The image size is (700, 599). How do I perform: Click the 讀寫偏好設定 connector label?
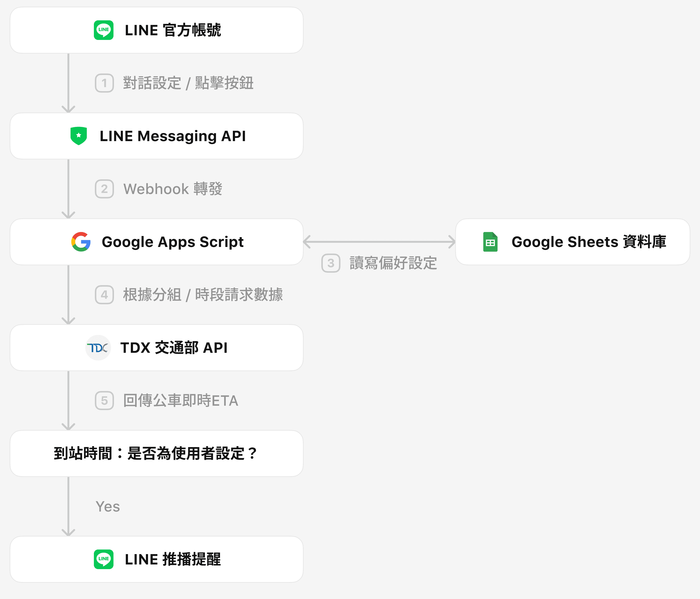(393, 263)
